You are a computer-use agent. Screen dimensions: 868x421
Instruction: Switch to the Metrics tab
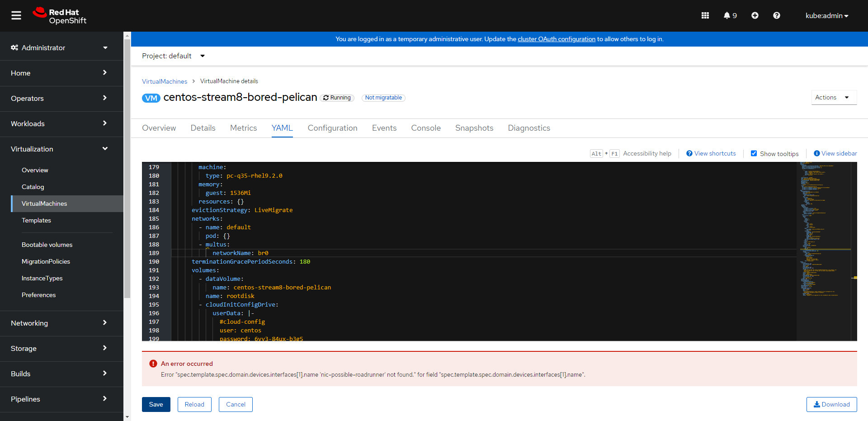[243, 128]
